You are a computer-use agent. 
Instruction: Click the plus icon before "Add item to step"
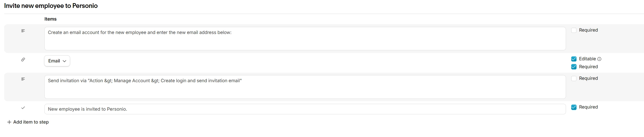[9, 122]
